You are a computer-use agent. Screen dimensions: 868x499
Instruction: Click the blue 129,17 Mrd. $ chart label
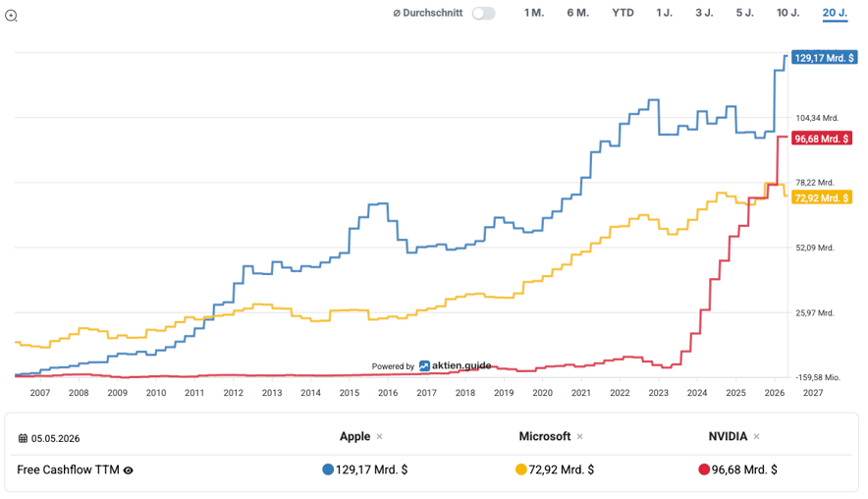click(x=824, y=58)
